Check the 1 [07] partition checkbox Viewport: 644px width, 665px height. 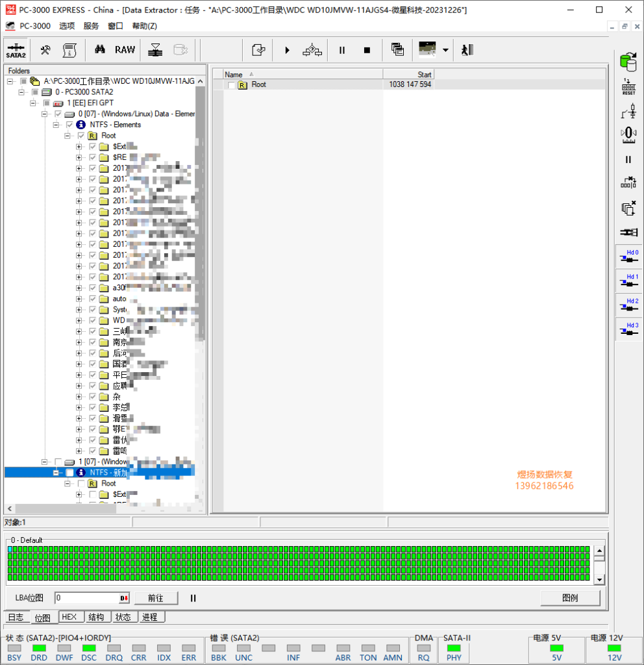(58, 462)
